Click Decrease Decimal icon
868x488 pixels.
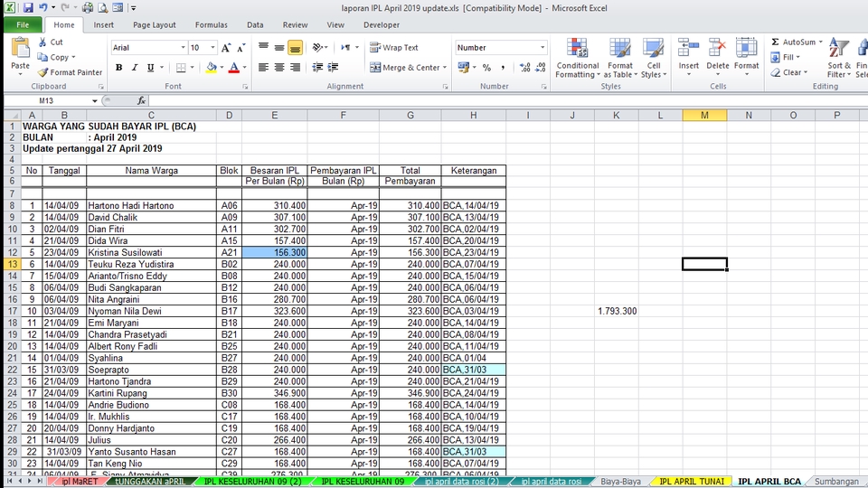[541, 68]
